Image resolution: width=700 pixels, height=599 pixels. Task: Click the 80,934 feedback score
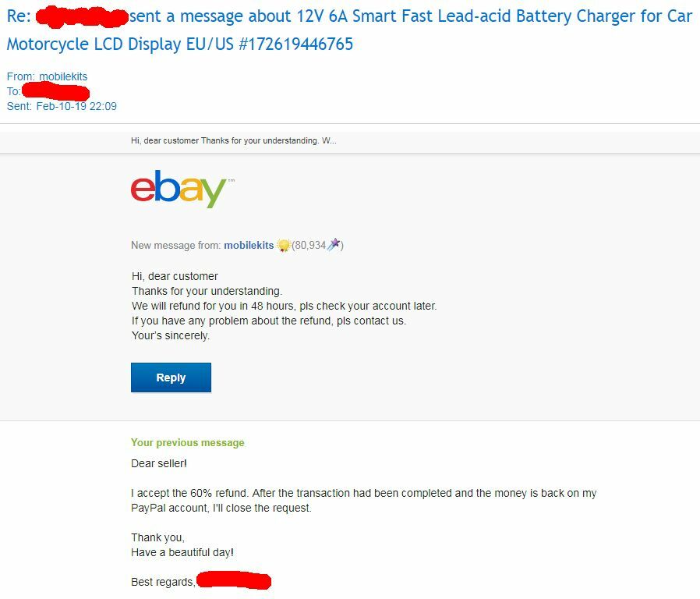pos(310,245)
